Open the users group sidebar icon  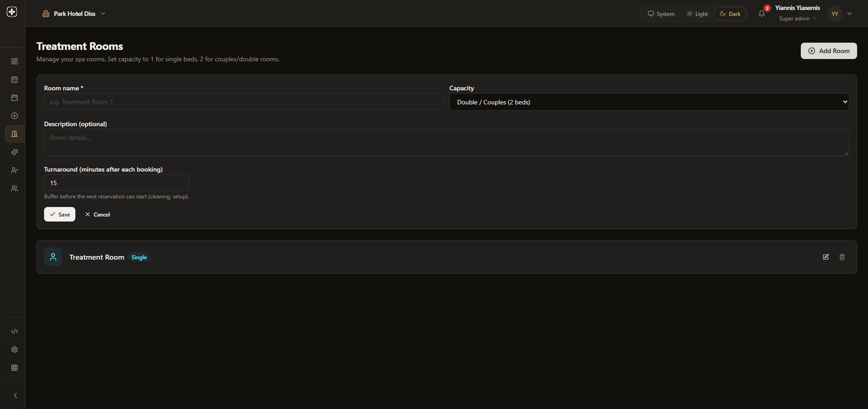tap(15, 188)
